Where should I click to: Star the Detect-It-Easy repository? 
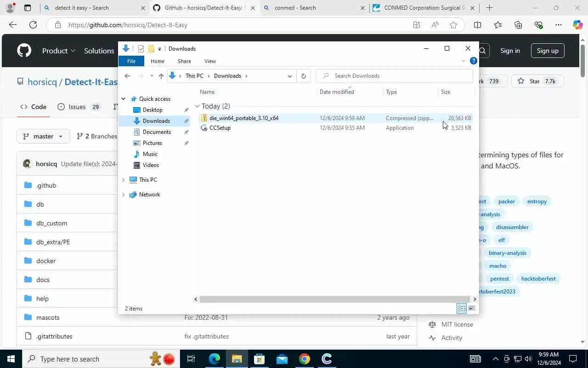537,81
